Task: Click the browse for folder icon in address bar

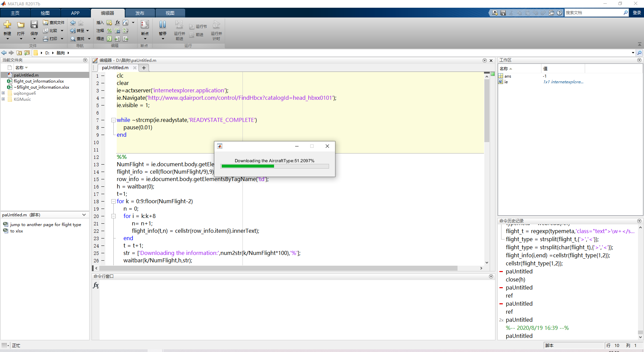Action: [27, 53]
